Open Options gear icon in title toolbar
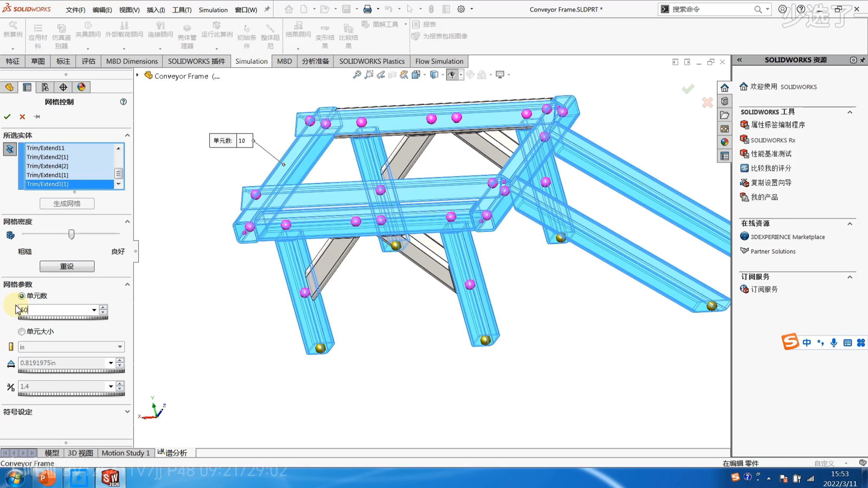 pos(461,9)
